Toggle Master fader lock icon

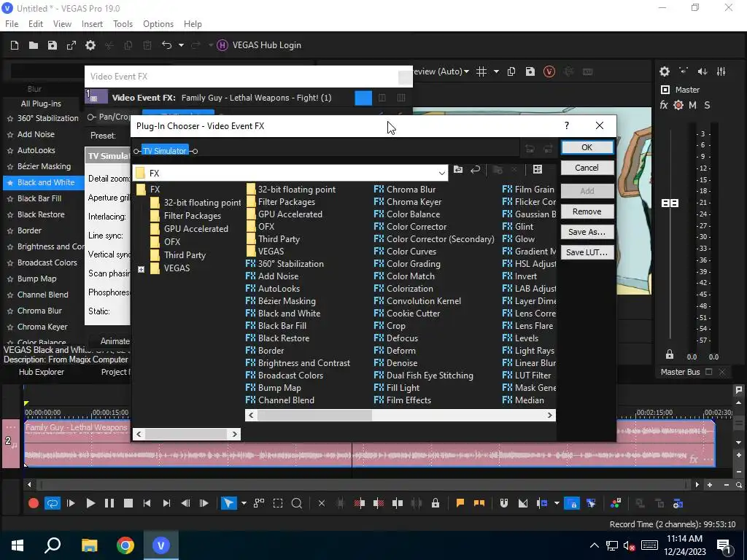(x=670, y=355)
